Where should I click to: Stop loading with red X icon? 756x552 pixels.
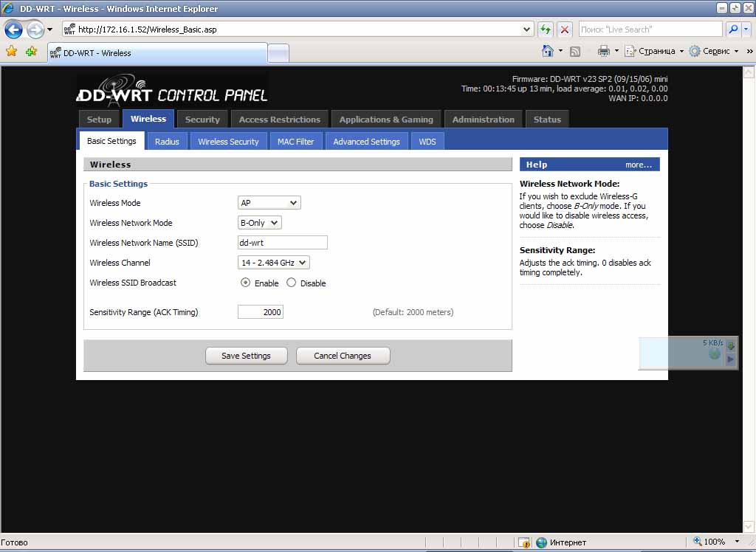pyautogui.click(x=564, y=30)
